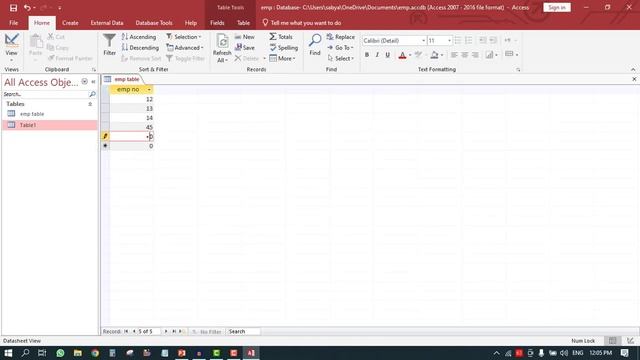
Task: Open File Explorer from the taskbar
Action: tap(78, 353)
